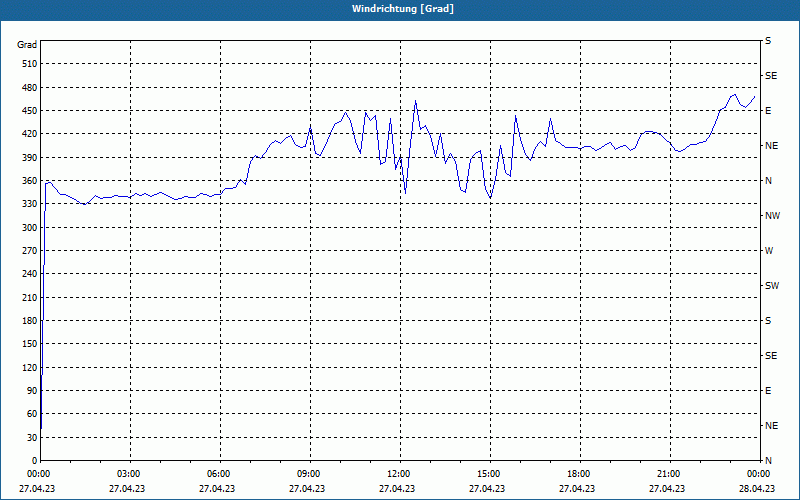Screen dimensions: 800x500
Task: Choose the 120 degree label
Action: pyautogui.click(x=30, y=367)
